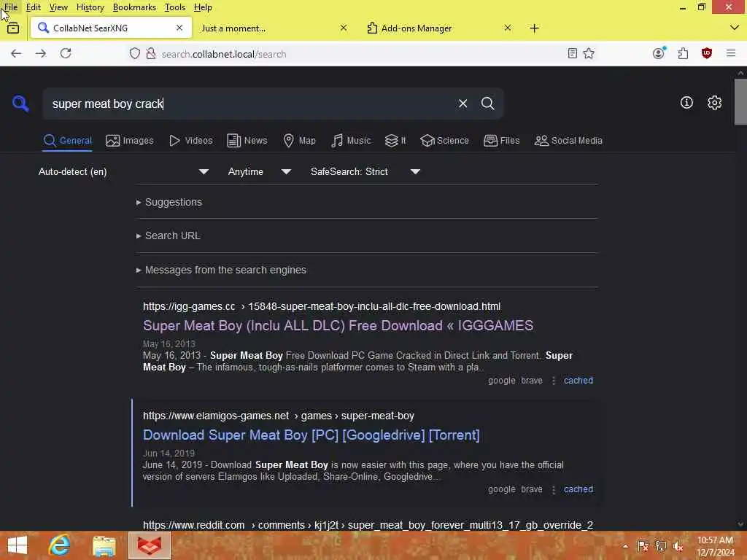Switch to the Images category
This screenshot has width=747, height=560.
130,141
